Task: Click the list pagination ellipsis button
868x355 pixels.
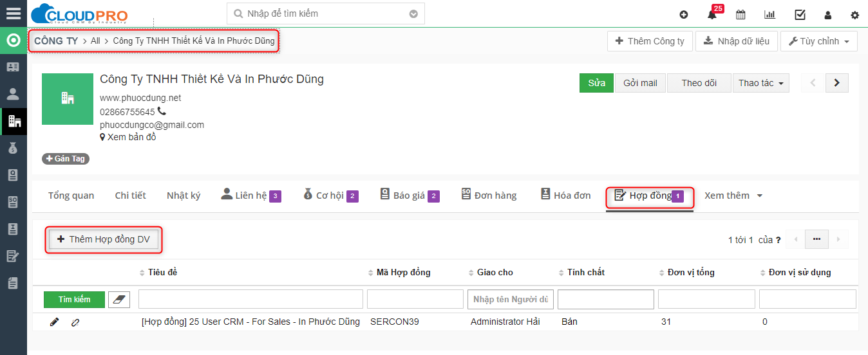Action: tap(816, 239)
